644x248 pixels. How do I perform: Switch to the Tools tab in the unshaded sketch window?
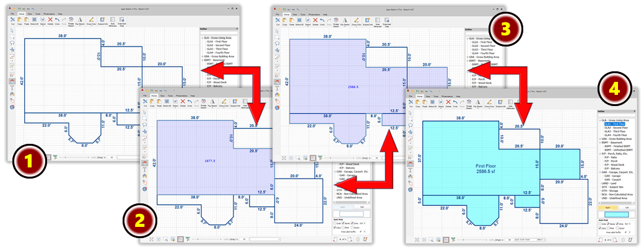[38, 14]
